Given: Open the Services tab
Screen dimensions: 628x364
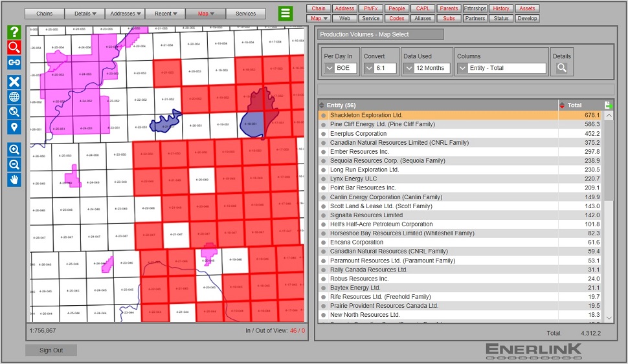Looking at the screenshot, I should tap(245, 14).
